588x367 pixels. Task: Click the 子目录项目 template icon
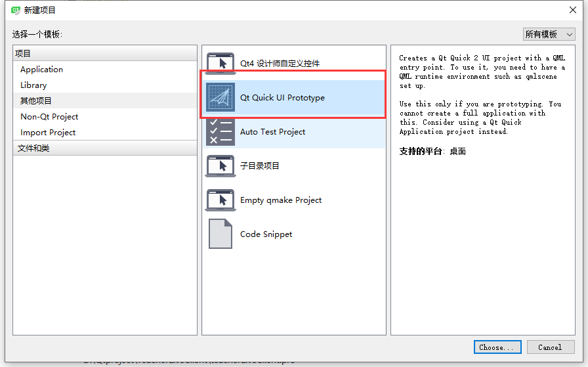tap(220, 166)
